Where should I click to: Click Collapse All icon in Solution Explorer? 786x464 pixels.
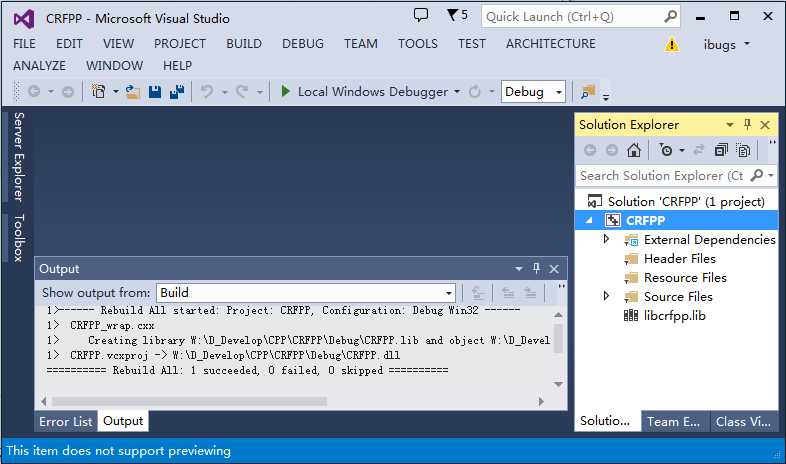(721, 150)
